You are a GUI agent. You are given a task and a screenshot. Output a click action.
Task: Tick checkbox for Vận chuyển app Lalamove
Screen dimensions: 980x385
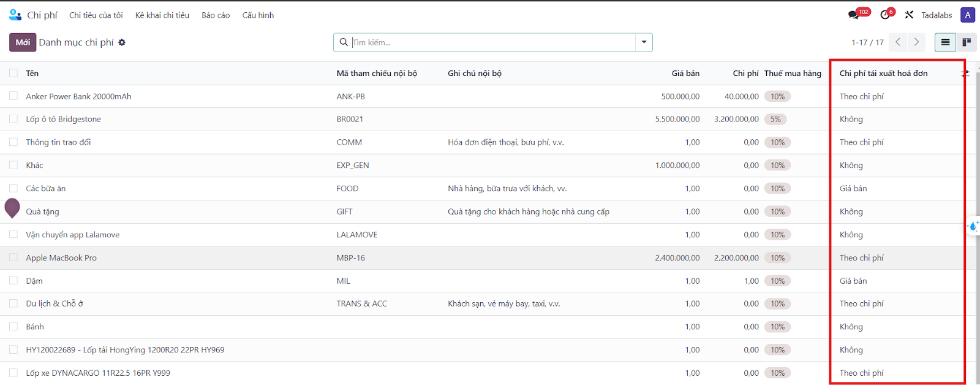(13, 234)
